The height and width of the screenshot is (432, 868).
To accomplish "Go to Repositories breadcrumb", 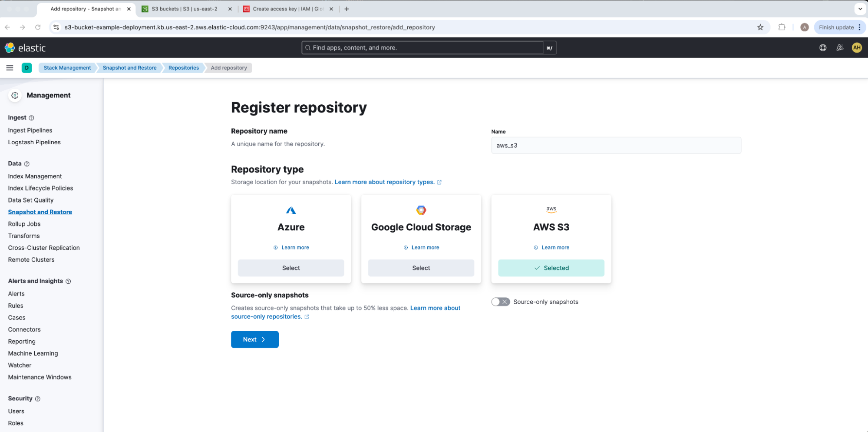I will coord(183,68).
